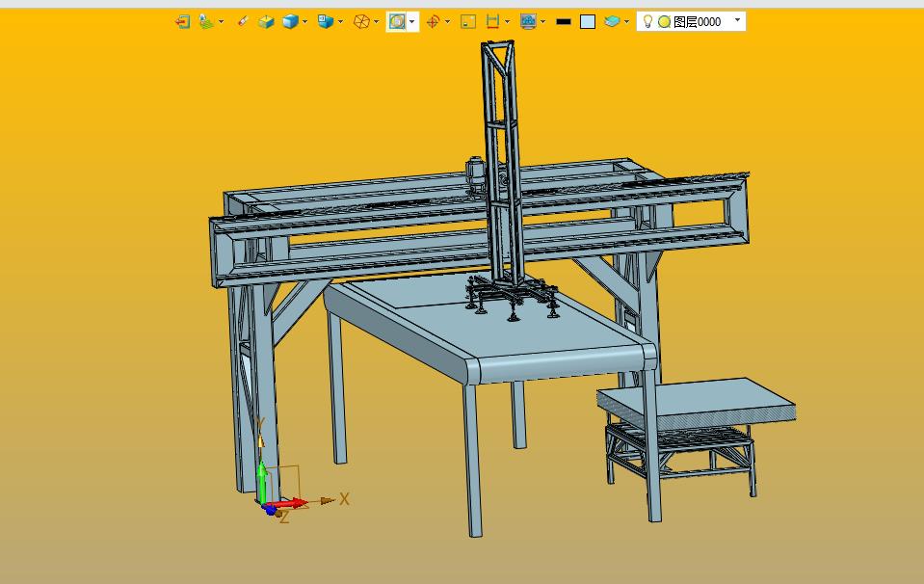Click the yellow-top box icon
This screenshot has height=584, width=924.
pos(266,22)
